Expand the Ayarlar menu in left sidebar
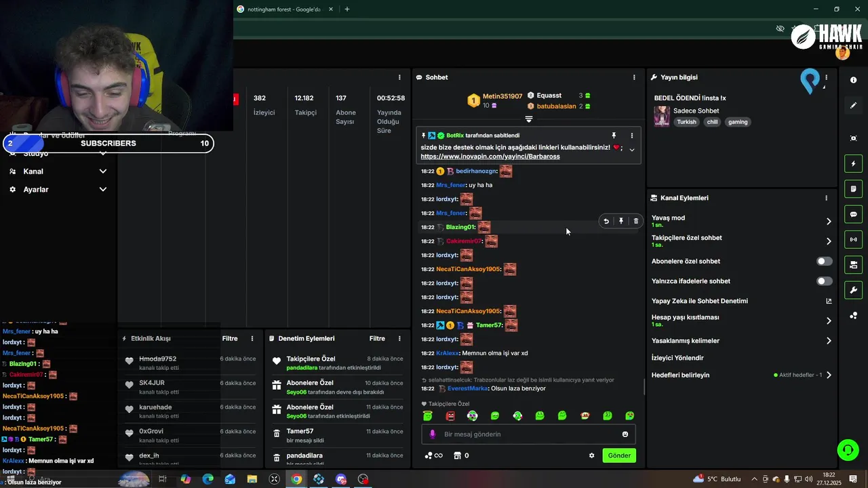Viewport: 868px width, 488px height. coord(58,190)
